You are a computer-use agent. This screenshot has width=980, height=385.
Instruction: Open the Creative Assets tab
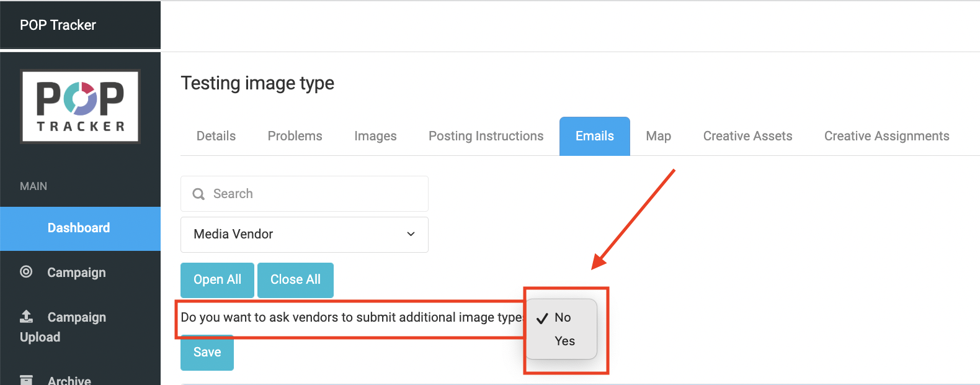point(747,136)
